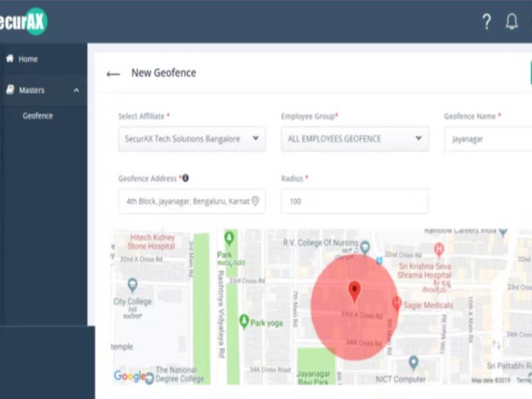Click the Map data 2019 text
The width and height of the screenshot is (532, 399).
(491, 380)
